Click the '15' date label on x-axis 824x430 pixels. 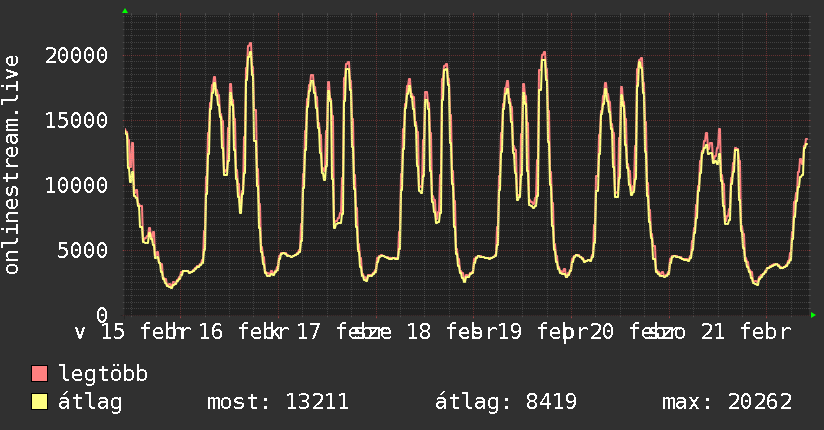click(113, 331)
